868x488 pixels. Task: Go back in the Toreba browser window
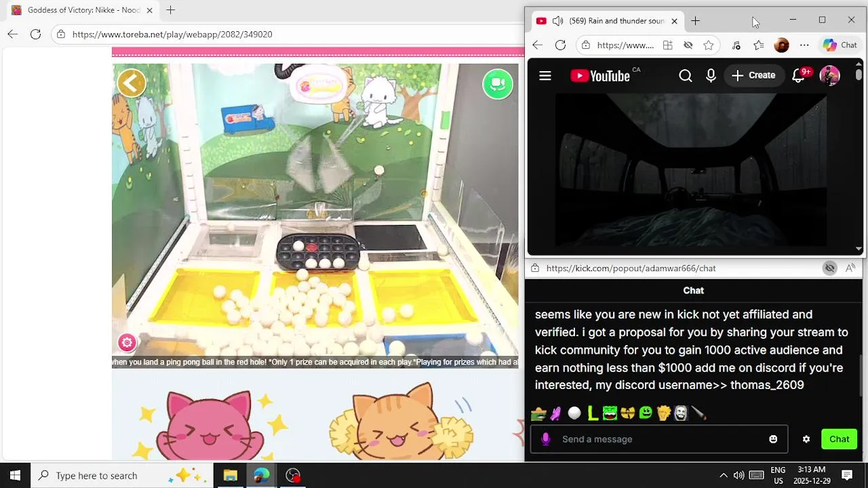click(x=13, y=34)
